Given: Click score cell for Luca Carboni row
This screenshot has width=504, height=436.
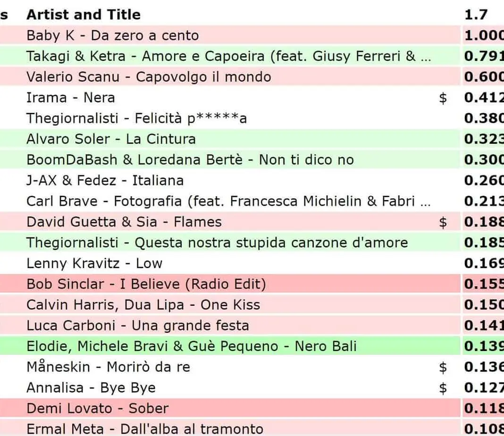Looking at the screenshot, I should [483, 326].
